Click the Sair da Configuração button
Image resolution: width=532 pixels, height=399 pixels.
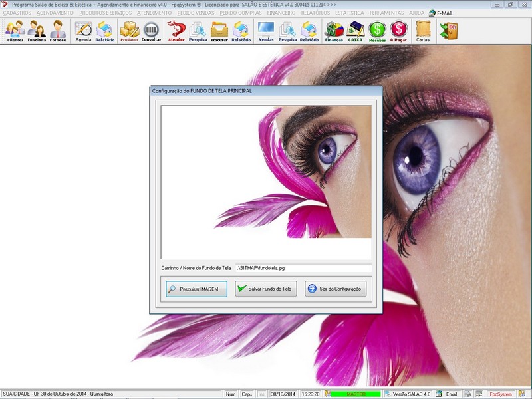[x=336, y=289]
